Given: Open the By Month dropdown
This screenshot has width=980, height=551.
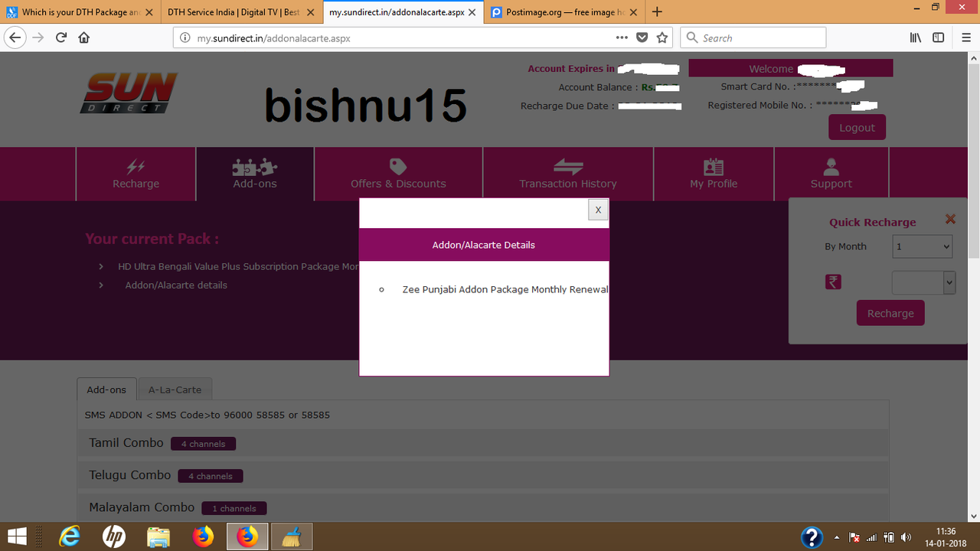Looking at the screenshot, I should click(x=923, y=246).
